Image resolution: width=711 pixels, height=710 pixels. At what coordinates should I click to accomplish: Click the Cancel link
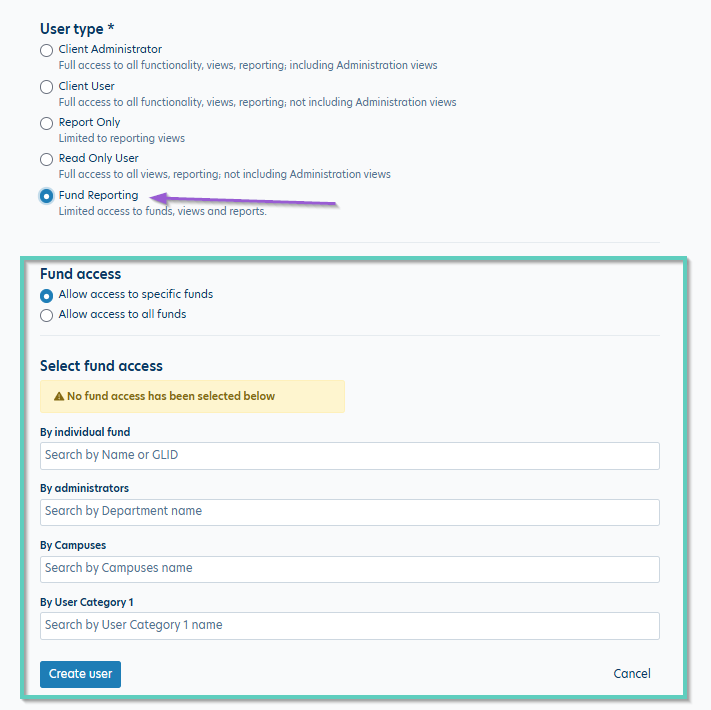point(632,674)
